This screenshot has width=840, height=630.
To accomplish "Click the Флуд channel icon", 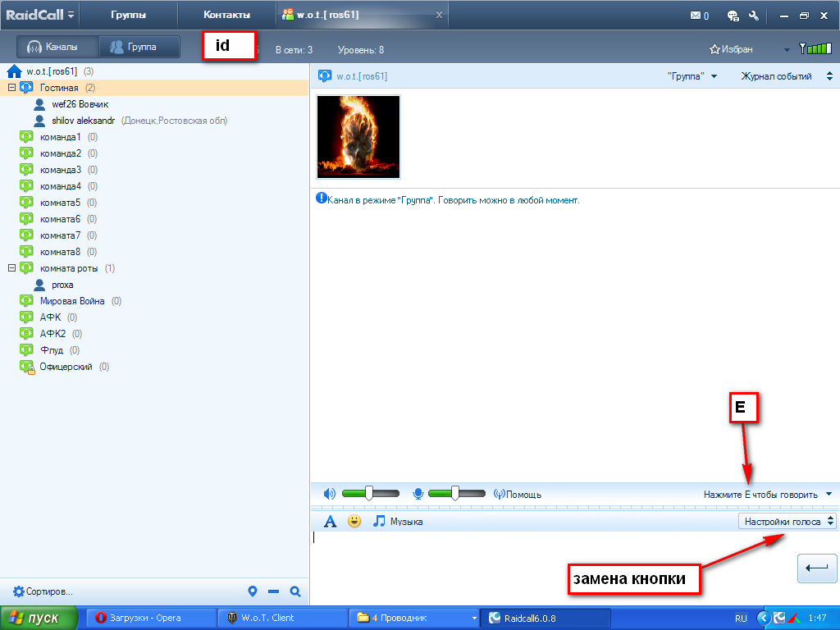I will coord(26,349).
